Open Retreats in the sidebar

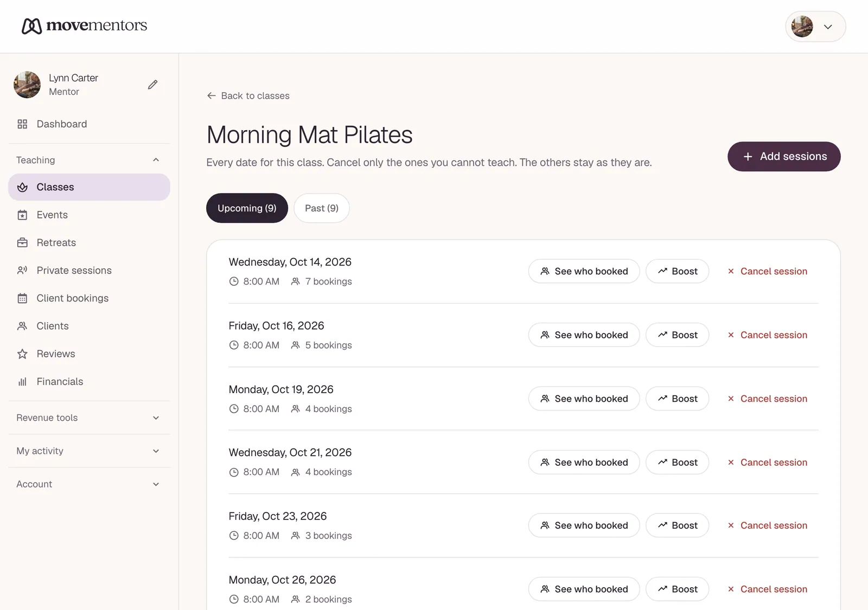click(89, 243)
